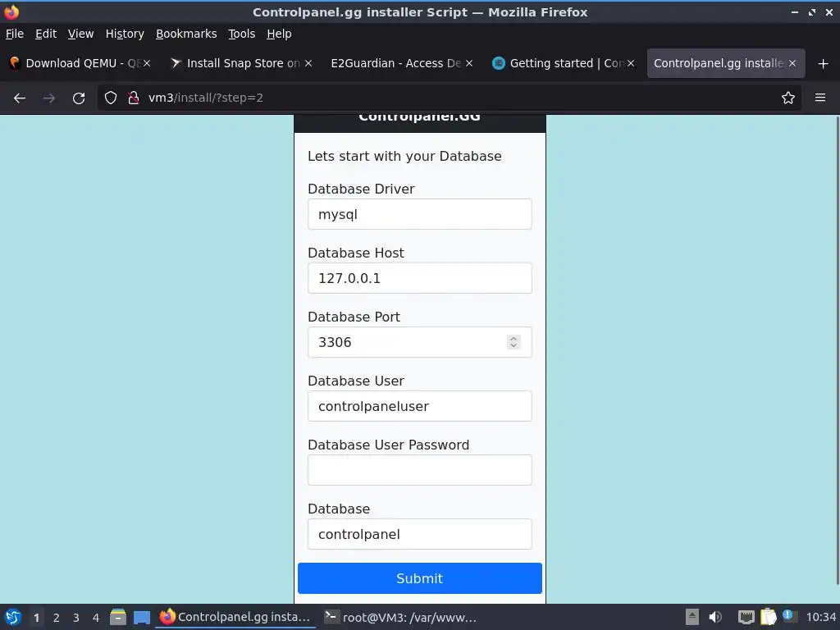The width and height of the screenshot is (840, 630).
Task: Open the Bookmarks menu
Action: [186, 34]
